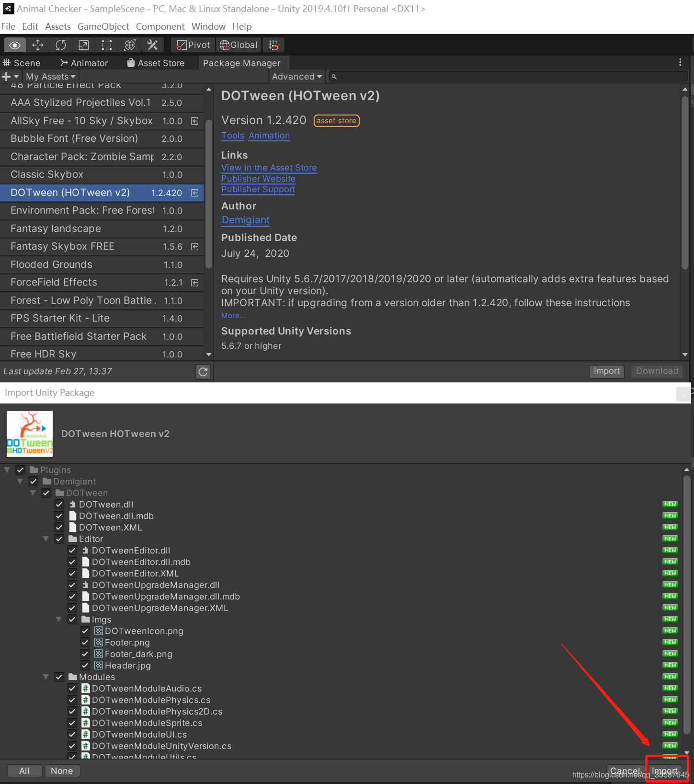Viewport: 694px width, 784px height.
Task: Click the Editor folder icon
Action: (x=73, y=539)
